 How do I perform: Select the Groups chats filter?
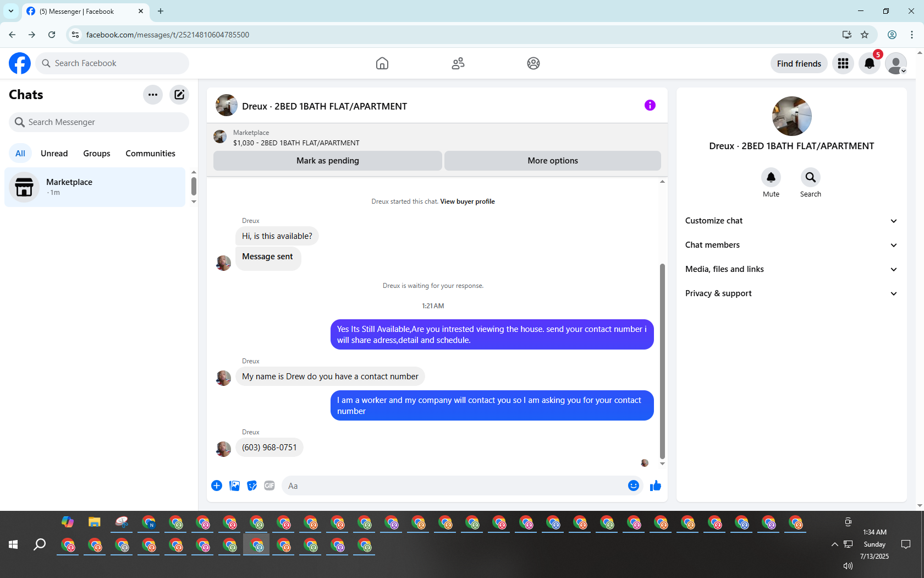pyautogui.click(x=97, y=154)
